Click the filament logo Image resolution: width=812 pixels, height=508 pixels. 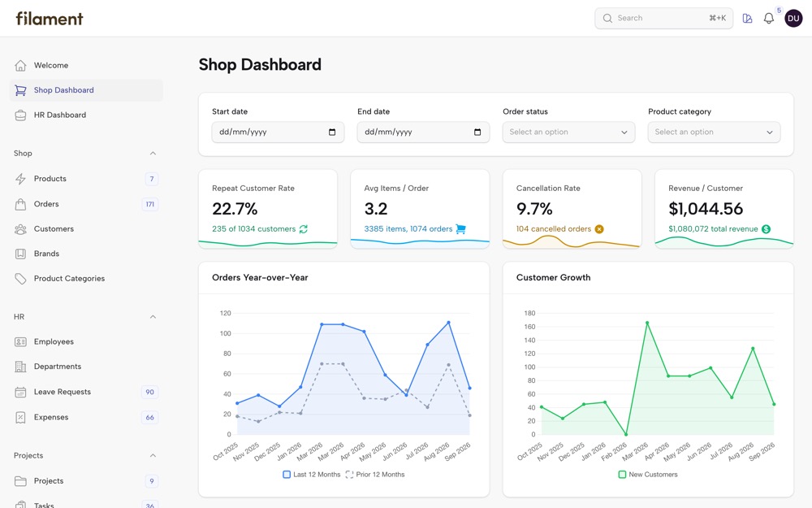(x=50, y=19)
